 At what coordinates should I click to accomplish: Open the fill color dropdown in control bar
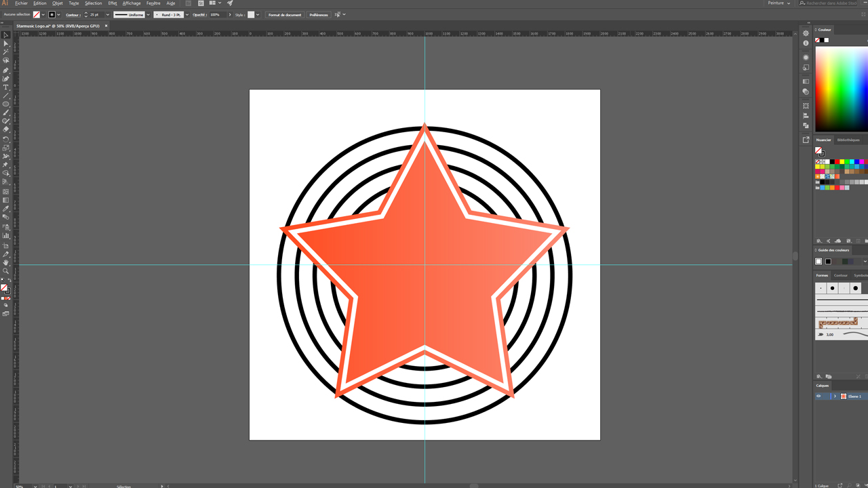[43, 15]
